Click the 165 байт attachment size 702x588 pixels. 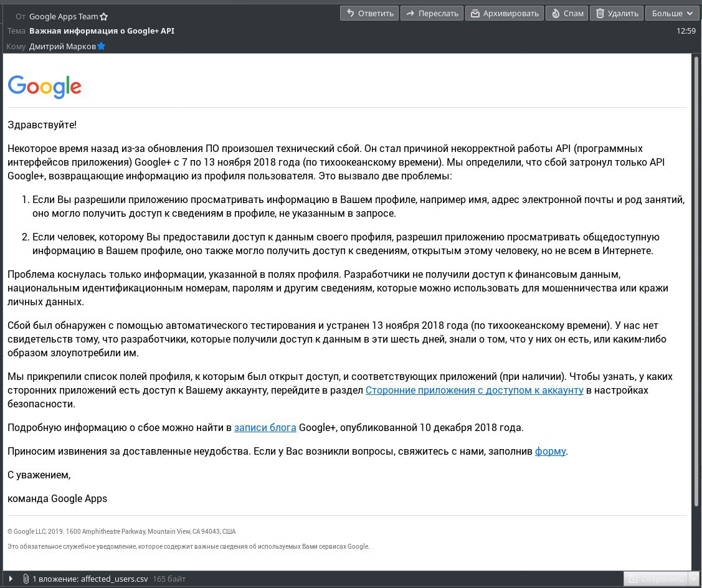coord(169,579)
